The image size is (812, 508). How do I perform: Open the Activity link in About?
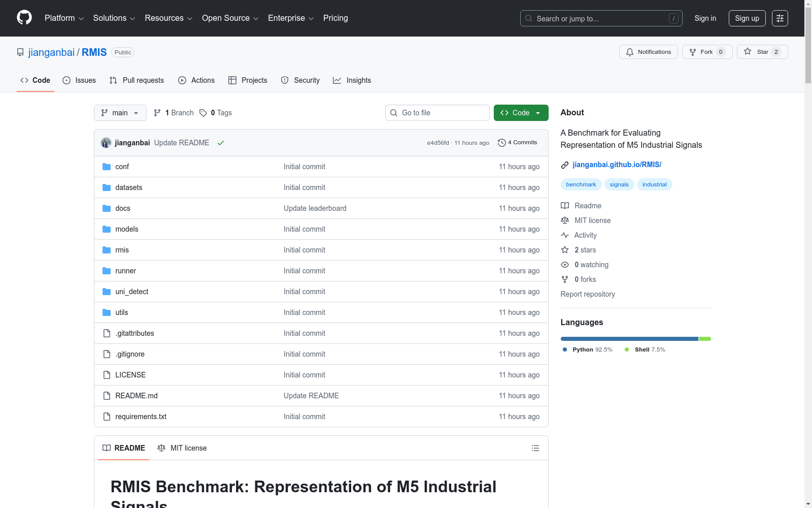(x=579, y=235)
